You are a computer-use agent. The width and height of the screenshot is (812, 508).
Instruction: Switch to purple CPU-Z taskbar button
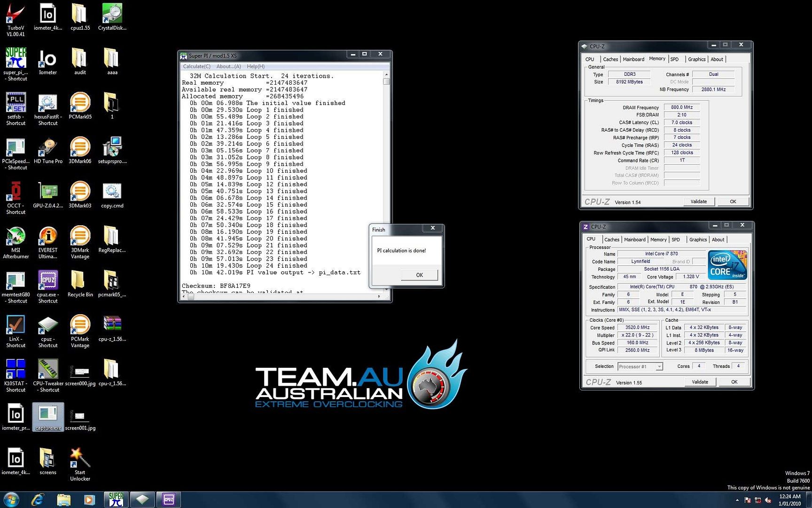pyautogui.click(x=168, y=500)
